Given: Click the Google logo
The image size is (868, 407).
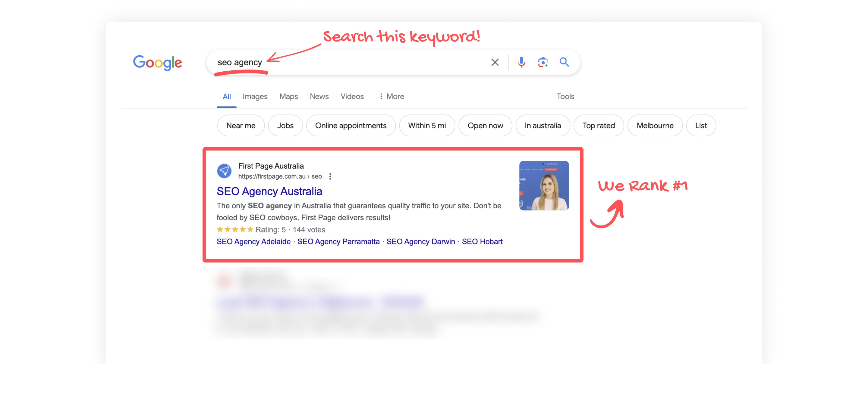Looking at the screenshot, I should tap(157, 63).
